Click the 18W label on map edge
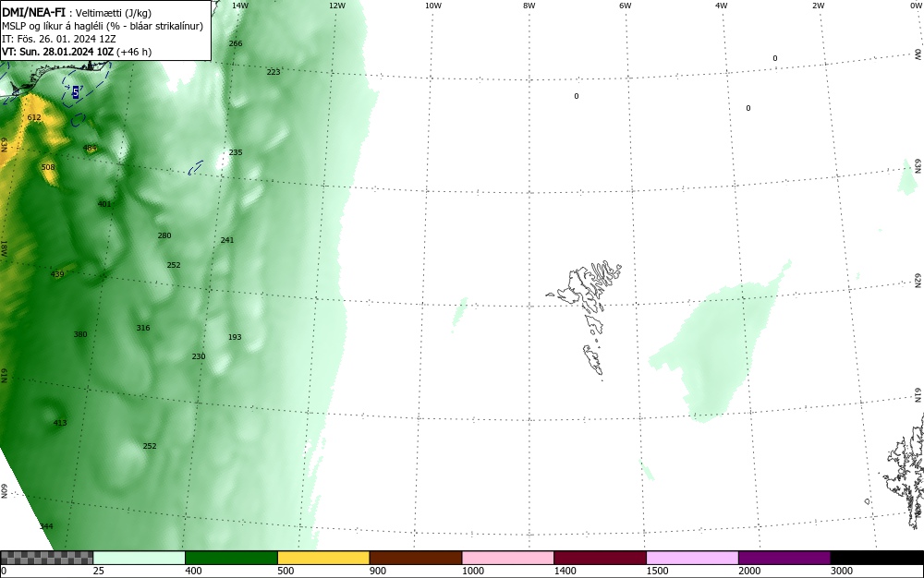924x578 pixels. 4,247
